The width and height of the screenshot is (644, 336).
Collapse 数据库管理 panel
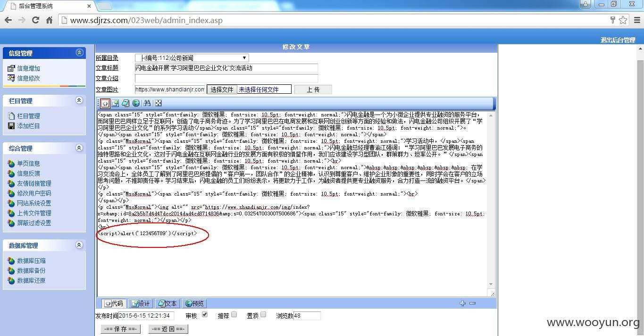79,245
